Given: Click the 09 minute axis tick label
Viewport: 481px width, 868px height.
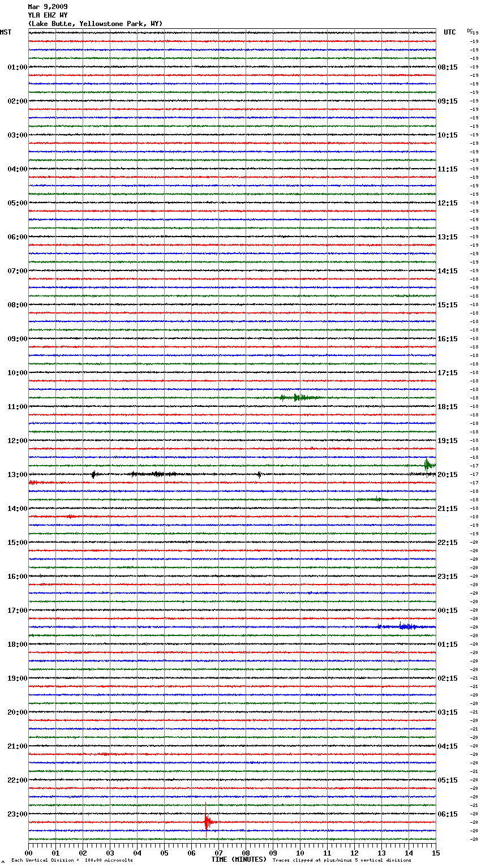Looking at the screenshot, I should [x=273, y=853].
